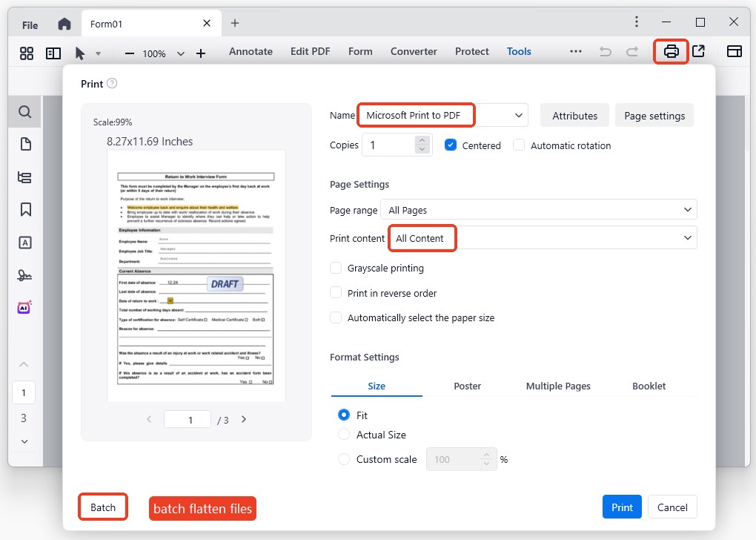The image size is (756, 540).
Task: Open the Print content dropdown
Action: point(543,238)
